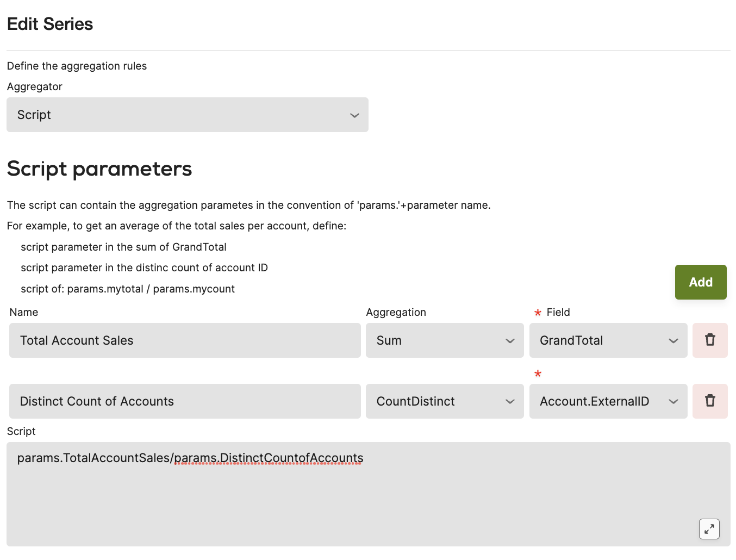Add a new script parameter

[701, 282]
